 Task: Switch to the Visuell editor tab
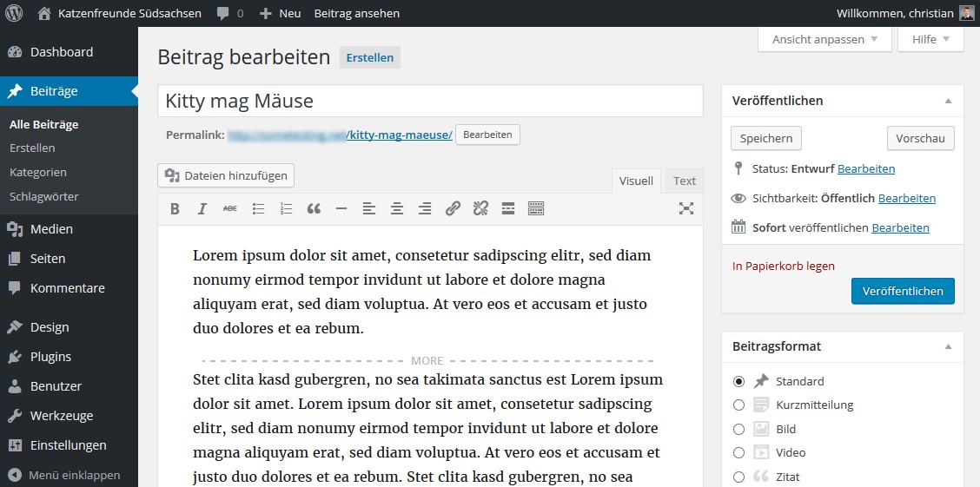point(636,181)
